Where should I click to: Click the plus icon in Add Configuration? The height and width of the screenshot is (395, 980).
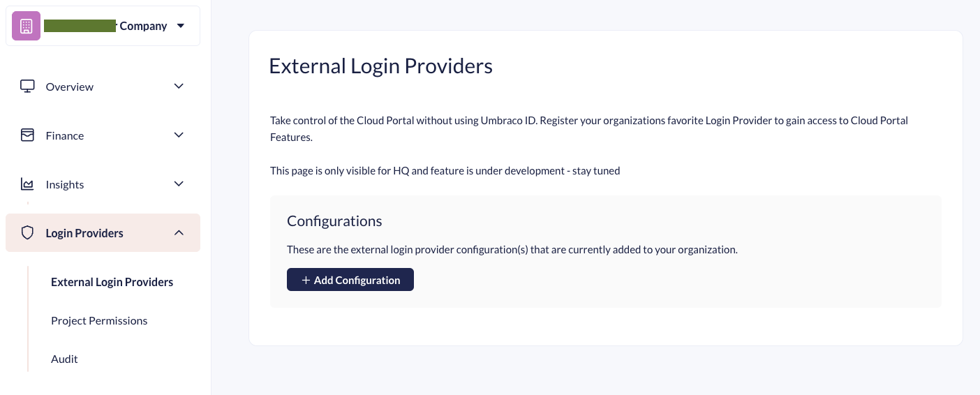click(306, 280)
